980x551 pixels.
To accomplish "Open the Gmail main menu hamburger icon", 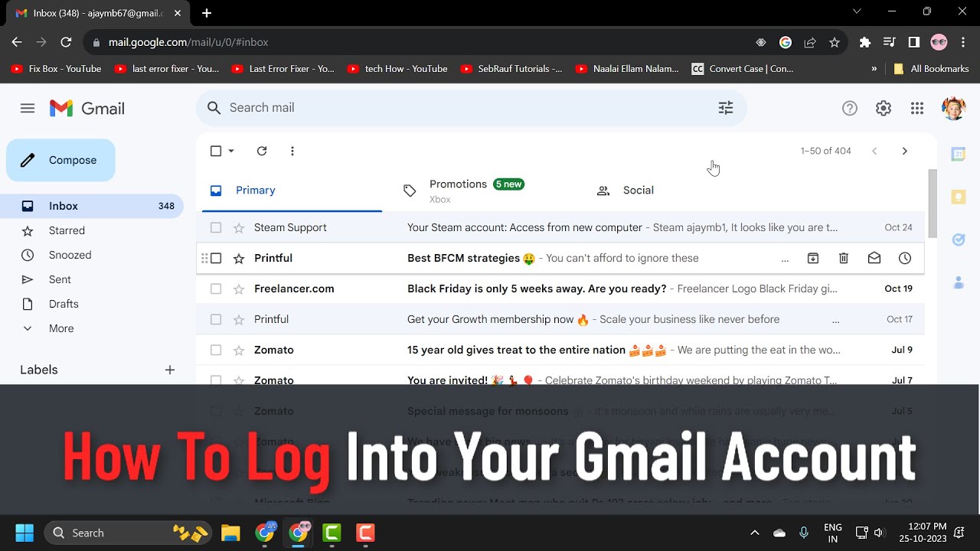I will (x=28, y=108).
